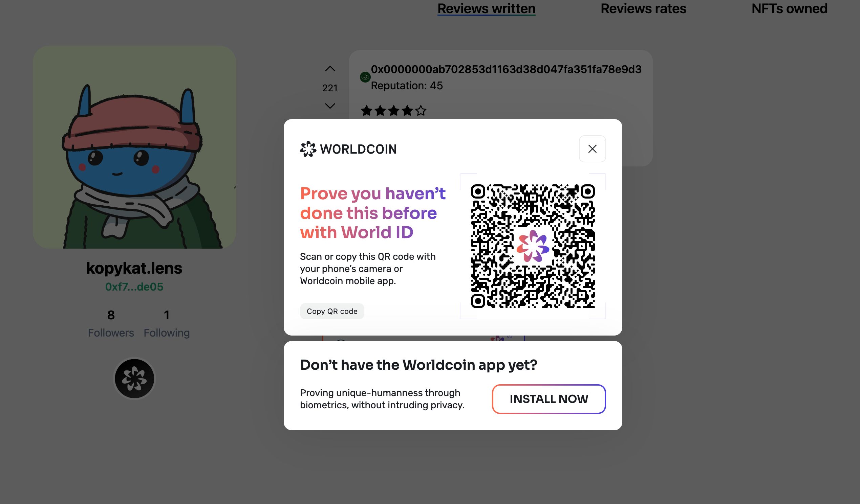The width and height of the screenshot is (860, 504).
Task: Click the Copy QR code button
Action: (x=332, y=311)
